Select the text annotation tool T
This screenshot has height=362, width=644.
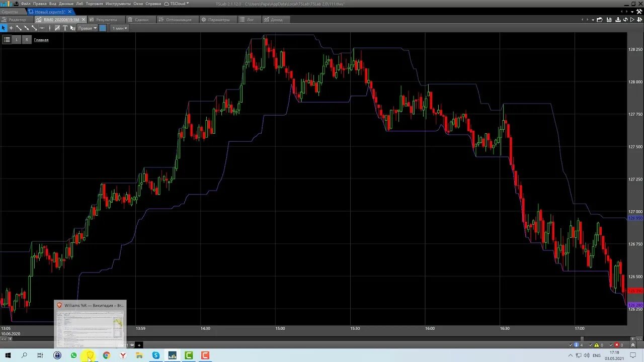click(65, 28)
